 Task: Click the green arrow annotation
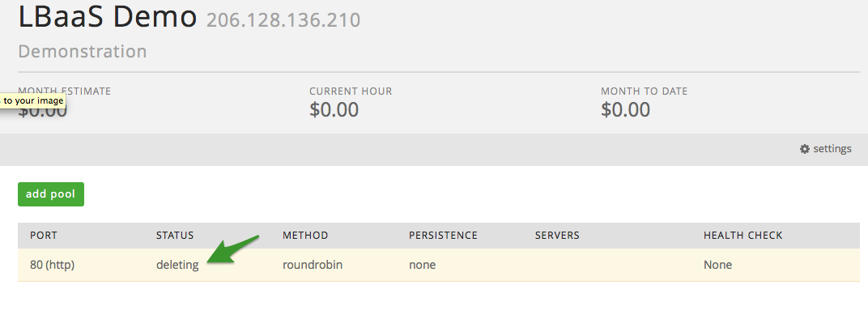pos(233,249)
